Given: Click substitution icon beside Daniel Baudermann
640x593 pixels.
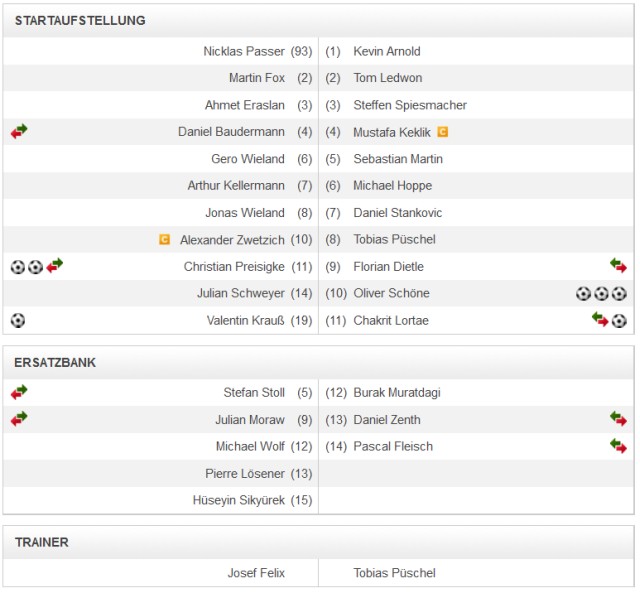Looking at the screenshot, I should tap(19, 132).
